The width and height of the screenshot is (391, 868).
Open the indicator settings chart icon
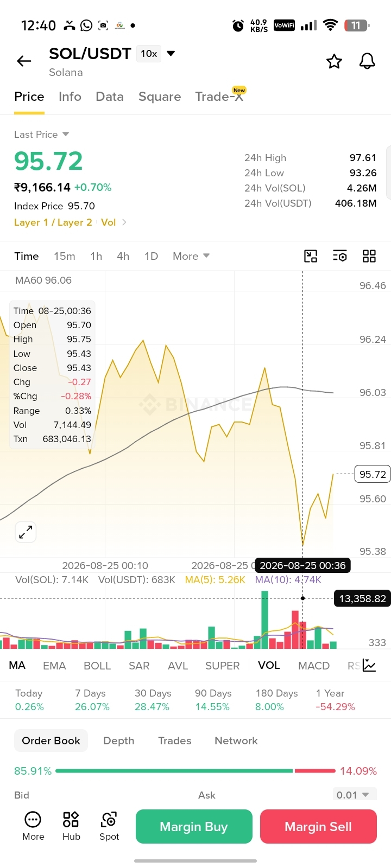[x=369, y=665]
